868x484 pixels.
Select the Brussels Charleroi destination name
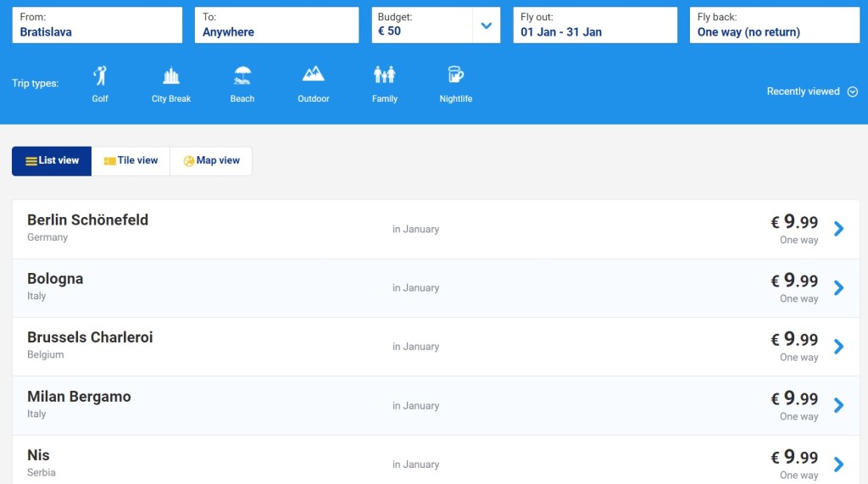(90, 337)
